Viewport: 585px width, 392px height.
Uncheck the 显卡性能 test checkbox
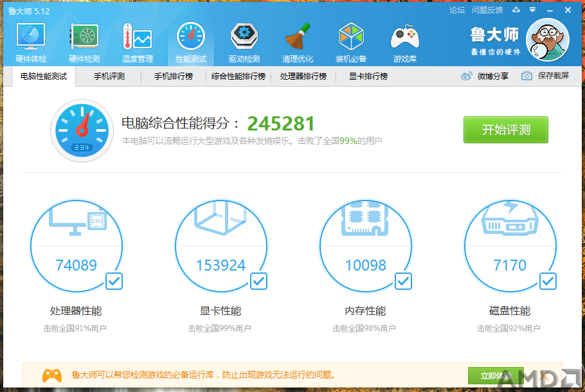(x=258, y=281)
